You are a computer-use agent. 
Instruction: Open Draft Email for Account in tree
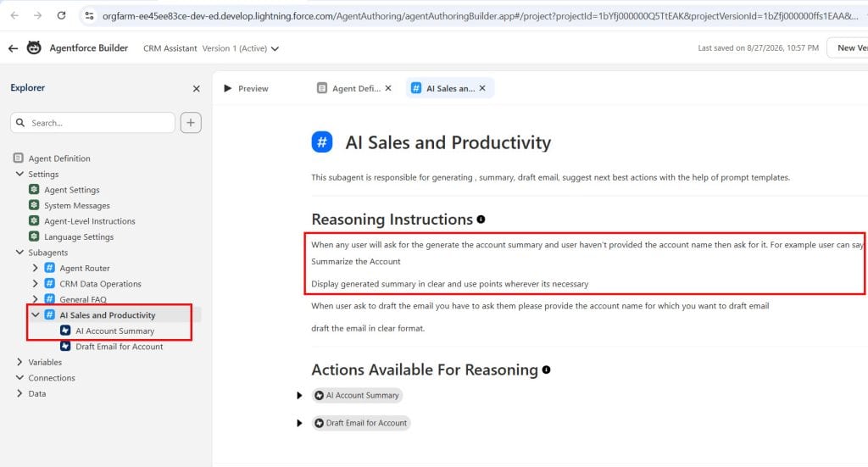coord(119,347)
